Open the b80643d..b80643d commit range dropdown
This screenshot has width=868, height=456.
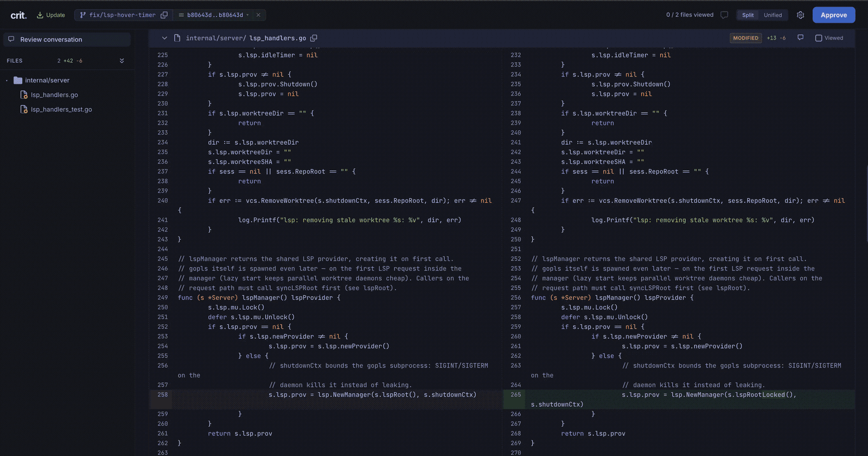214,15
